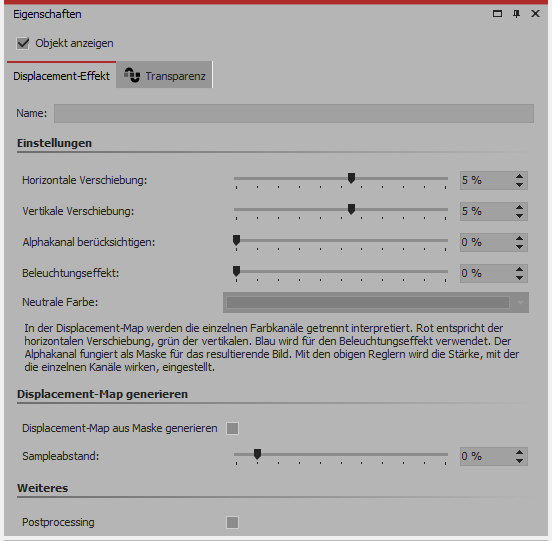The image size is (552, 541).
Task: Click the Vertikale Verschiebung label
Action: pos(78,211)
